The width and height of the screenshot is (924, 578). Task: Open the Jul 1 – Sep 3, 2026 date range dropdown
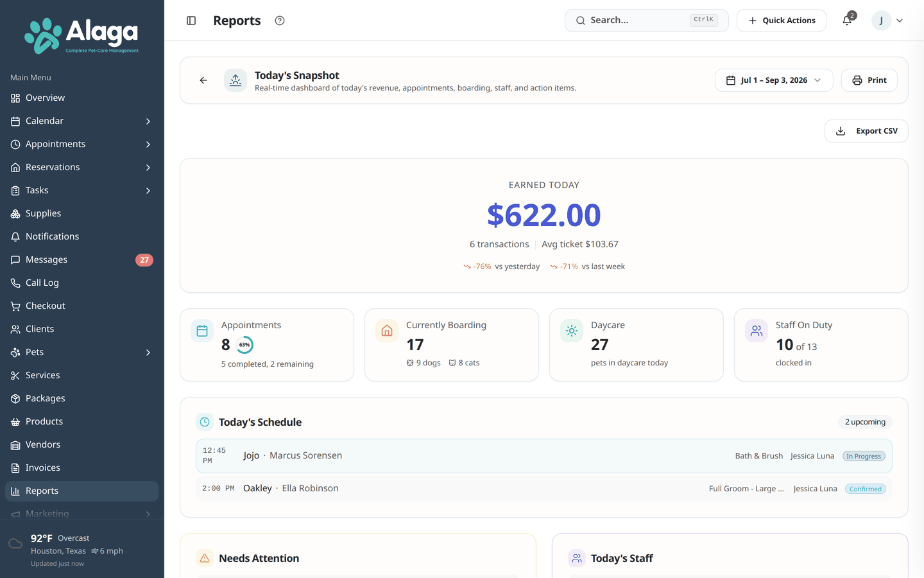tap(774, 80)
